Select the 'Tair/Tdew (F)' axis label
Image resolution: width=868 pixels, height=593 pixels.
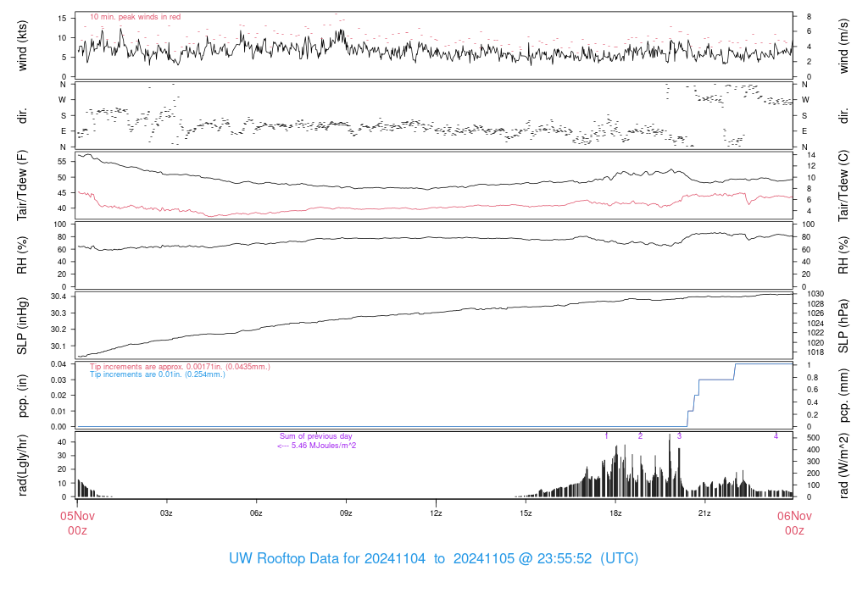(x=23, y=186)
